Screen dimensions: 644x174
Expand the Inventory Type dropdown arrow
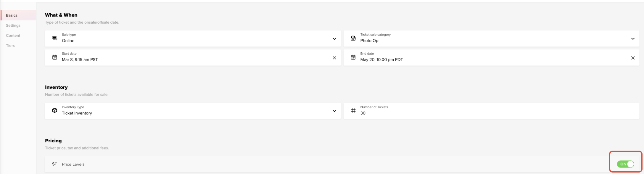coord(334,111)
